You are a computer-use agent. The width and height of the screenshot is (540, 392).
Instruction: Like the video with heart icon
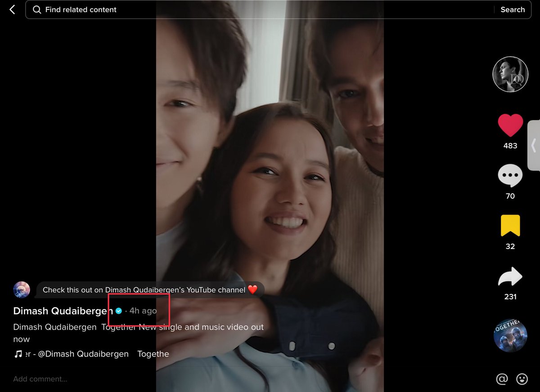pyautogui.click(x=510, y=125)
